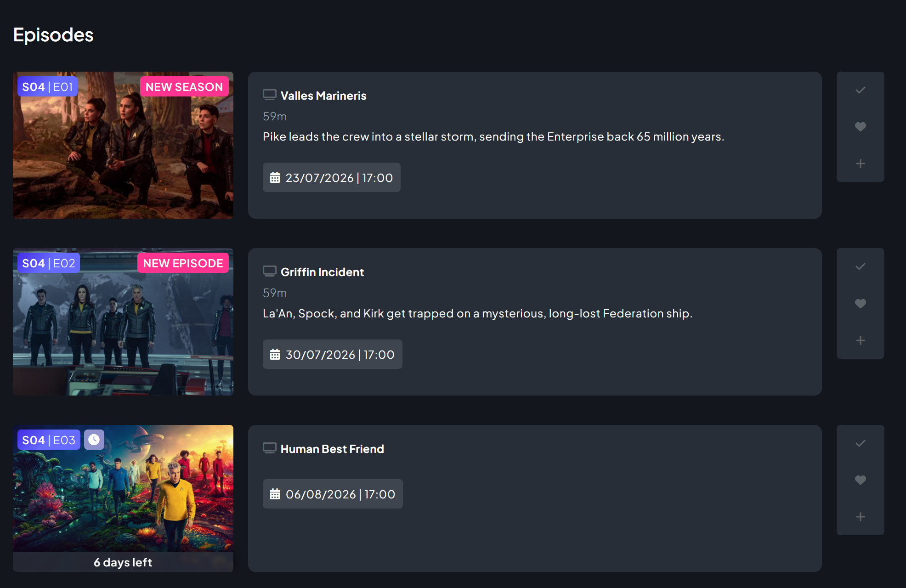Open the Griffin Incident episode title
906x588 pixels.
(322, 272)
